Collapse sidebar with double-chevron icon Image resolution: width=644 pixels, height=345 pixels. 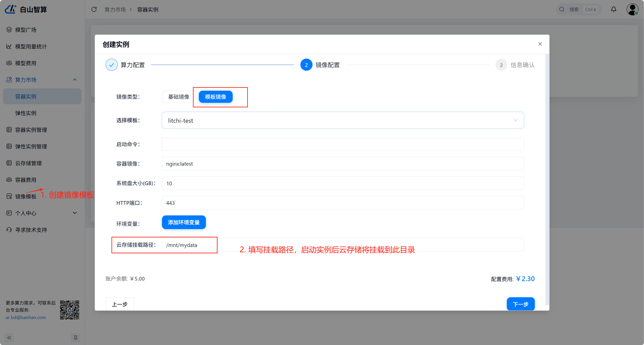click(x=9, y=337)
